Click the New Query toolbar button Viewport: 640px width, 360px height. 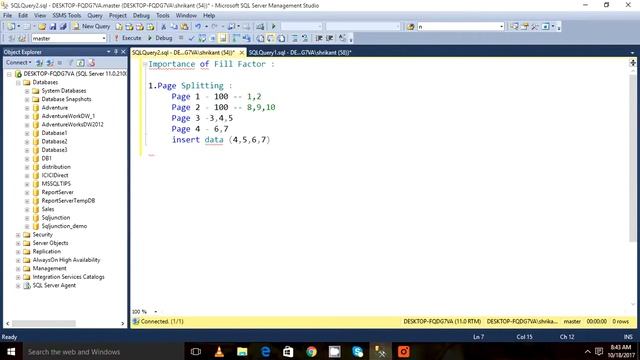coord(91,27)
